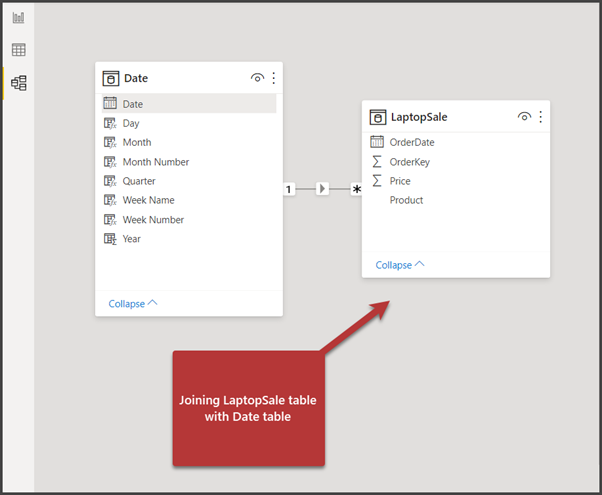Select the Week Name field
Image resolution: width=602 pixels, height=495 pixels.
[x=189, y=200]
